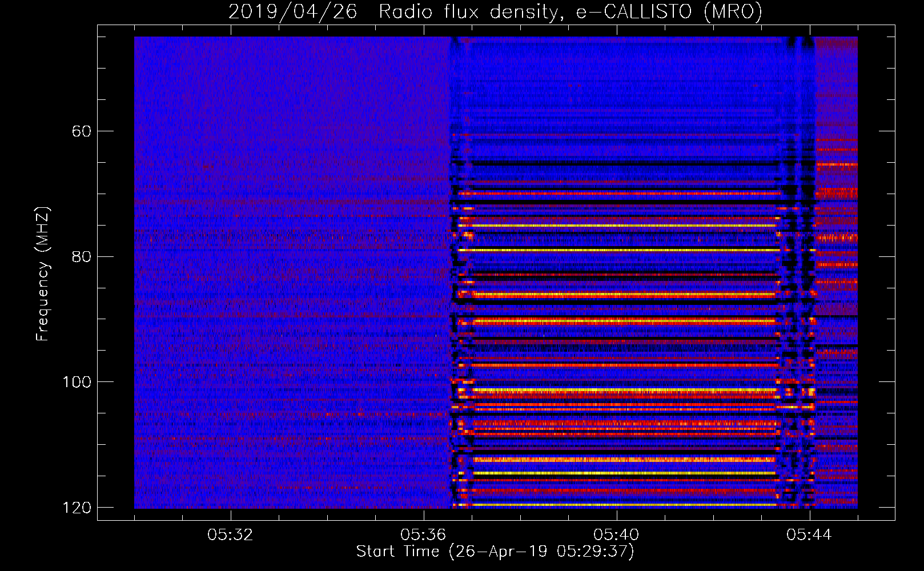Viewport: 924px width, 571px height.
Task: Click the 60 frequency tick label
Action: click(82, 131)
